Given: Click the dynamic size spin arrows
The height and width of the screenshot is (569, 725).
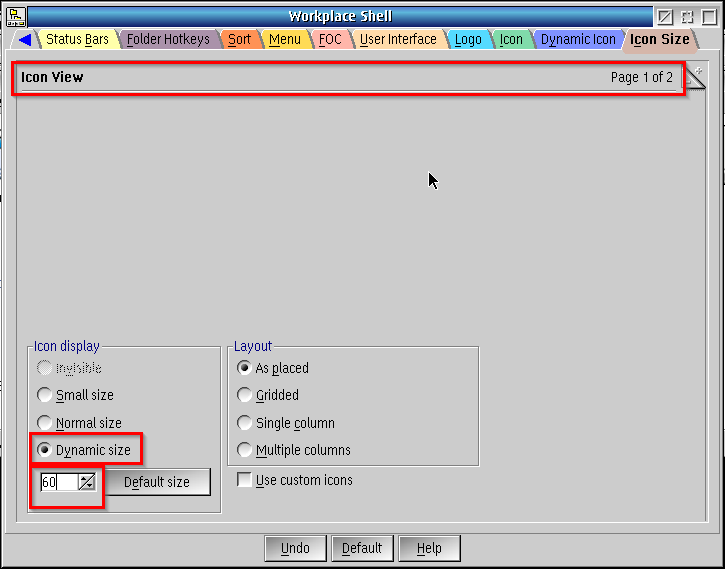Looking at the screenshot, I should pos(86,482).
